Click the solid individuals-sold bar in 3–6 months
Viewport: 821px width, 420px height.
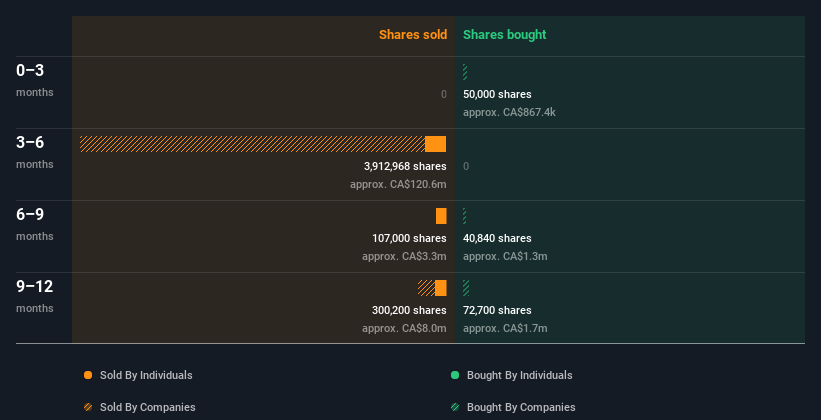[x=436, y=144]
